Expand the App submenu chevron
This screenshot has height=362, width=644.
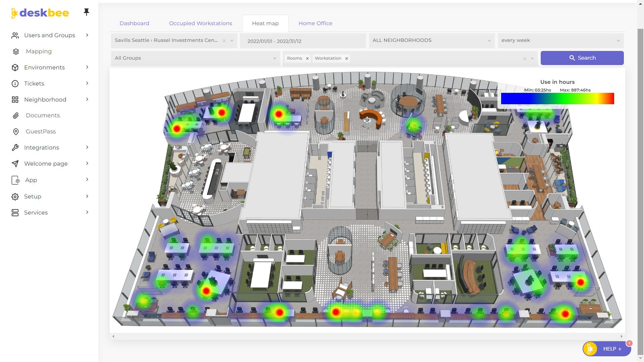coord(87,179)
